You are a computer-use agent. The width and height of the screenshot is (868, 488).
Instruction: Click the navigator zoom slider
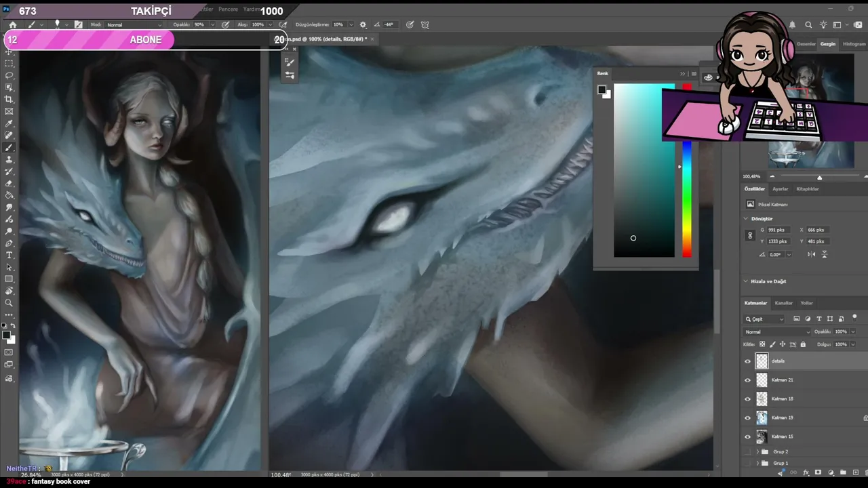tap(819, 178)
